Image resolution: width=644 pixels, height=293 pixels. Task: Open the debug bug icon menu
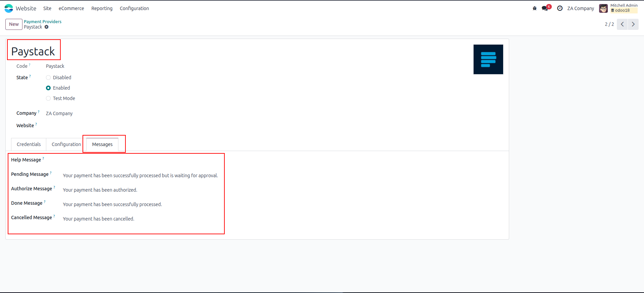[535, 8]
